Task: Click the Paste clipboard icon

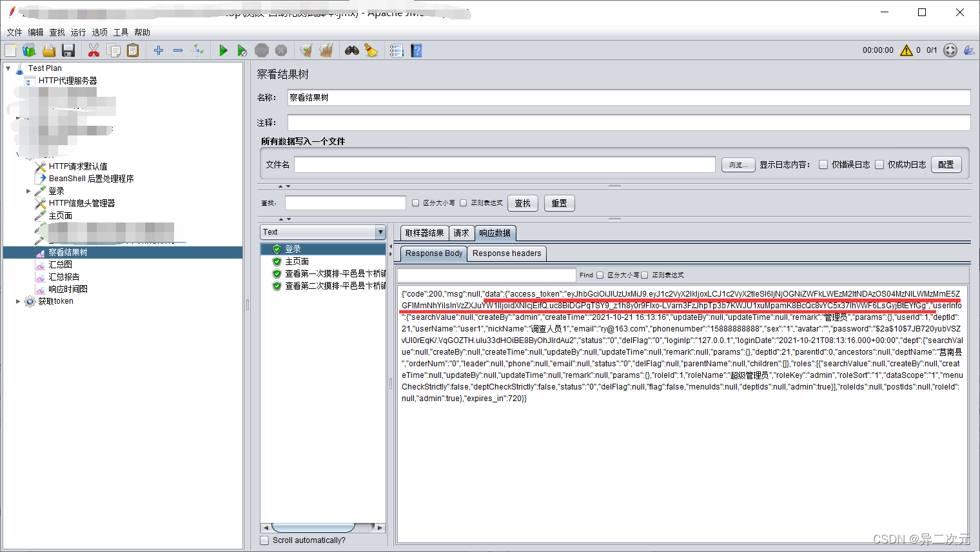Action: [133, 50]
